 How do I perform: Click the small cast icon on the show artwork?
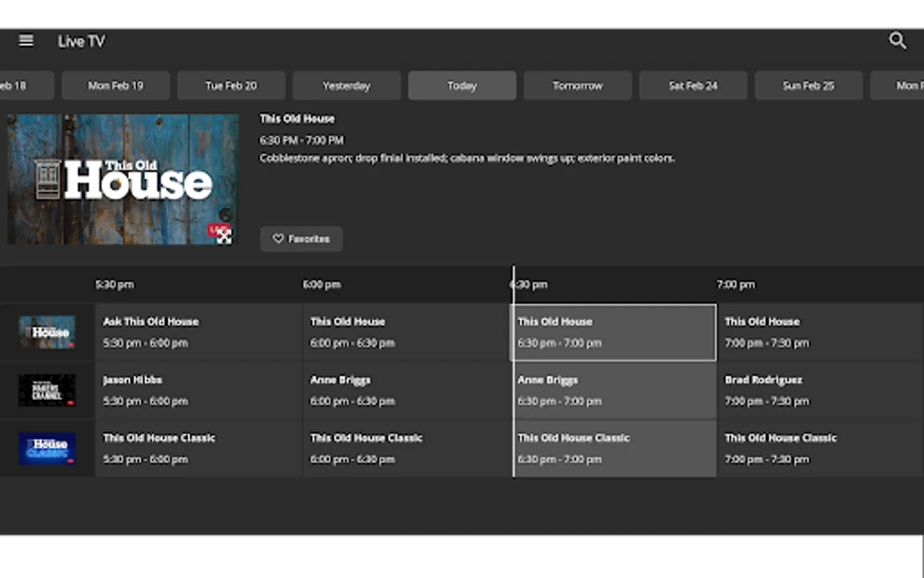[x=225, y=238]
